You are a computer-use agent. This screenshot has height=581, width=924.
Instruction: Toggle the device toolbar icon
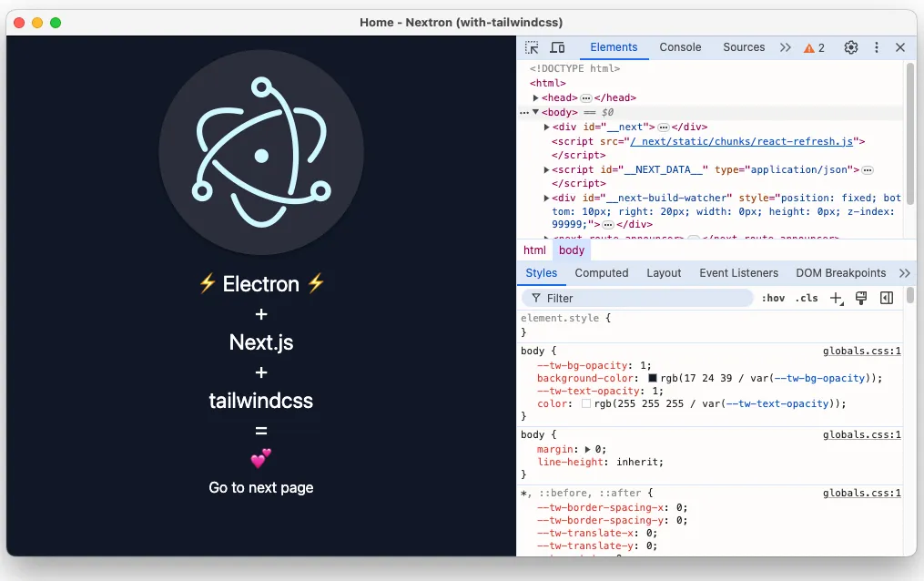pyautogui.click(x=557, y=46)
